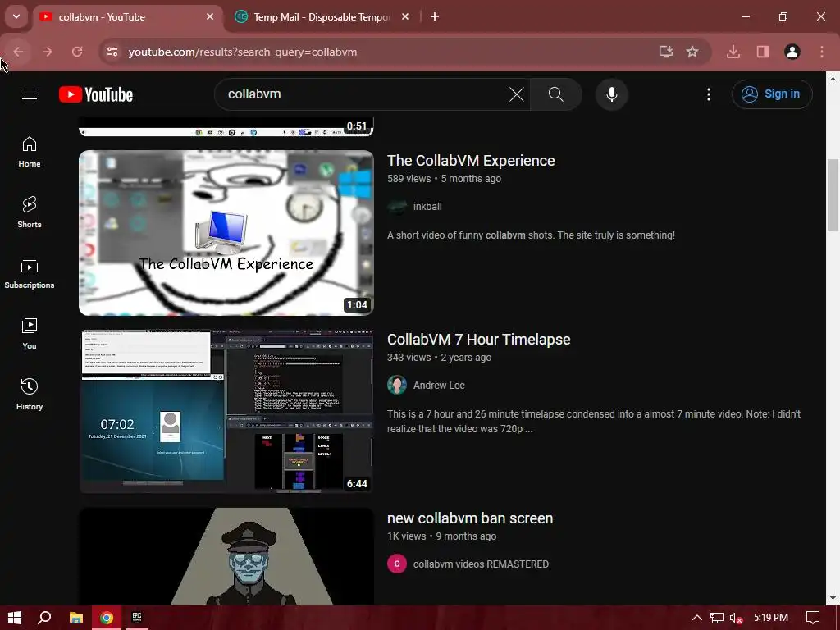This screenshot has height=630, width=840.
Task: Close the collabvm YouTube tab
Action: pyautogui.click(x=210, y=16)
